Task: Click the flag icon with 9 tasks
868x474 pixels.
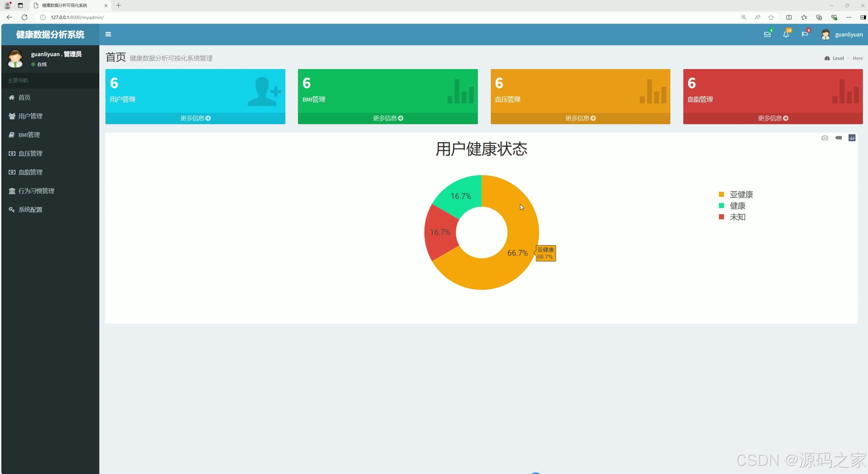Action: 805,34
